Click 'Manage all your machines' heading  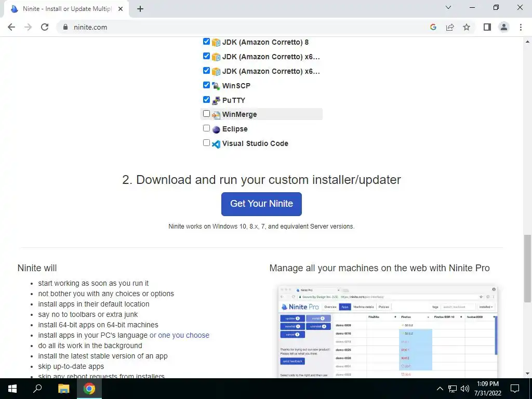379,268
